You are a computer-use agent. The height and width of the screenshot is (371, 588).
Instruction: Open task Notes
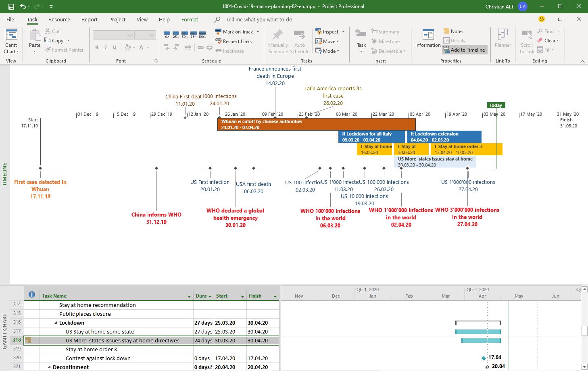point(453,31)
